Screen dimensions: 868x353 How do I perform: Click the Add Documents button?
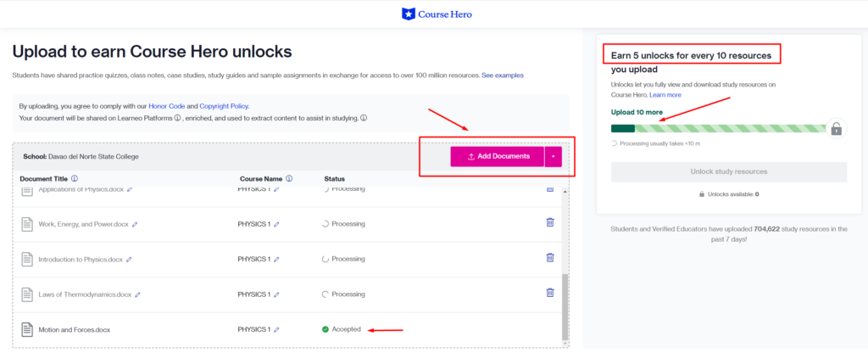point(497,156)
